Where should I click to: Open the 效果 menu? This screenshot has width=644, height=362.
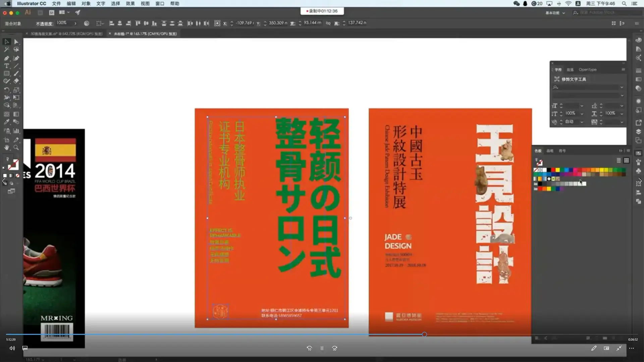129,4
